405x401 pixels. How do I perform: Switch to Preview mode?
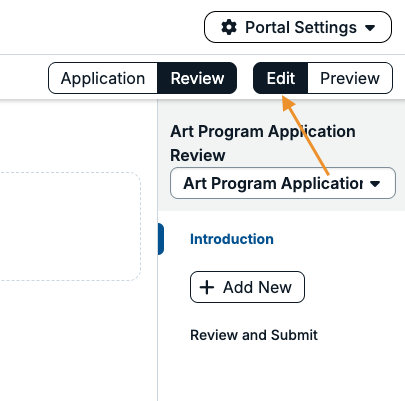[x=350, y=78]
